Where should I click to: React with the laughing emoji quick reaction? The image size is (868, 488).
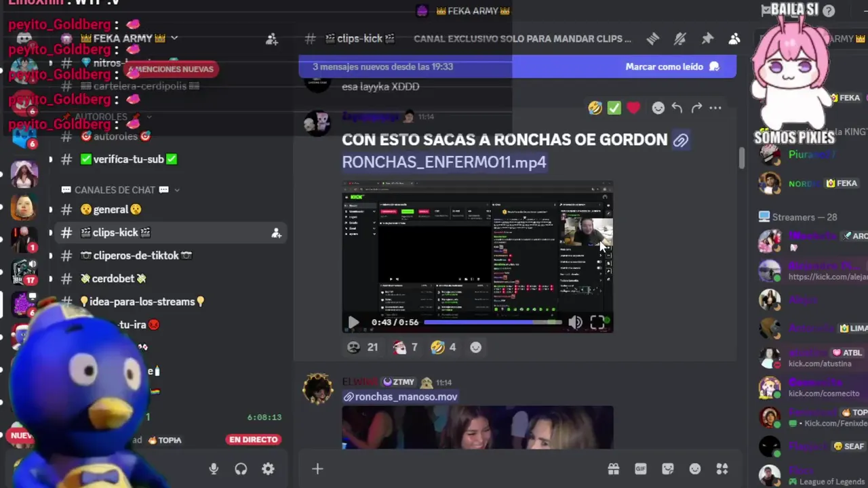pyautogui.click(x=595, y=108)
